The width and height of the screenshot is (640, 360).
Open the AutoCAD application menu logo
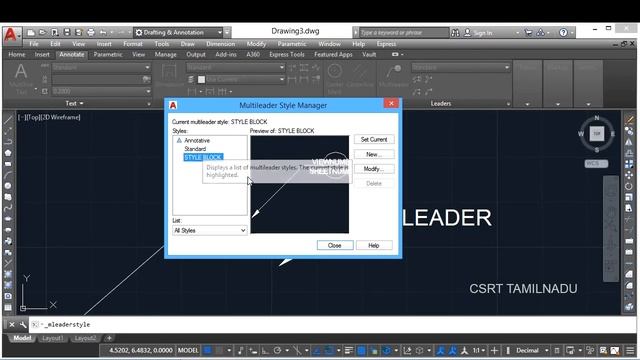pos(11,35)
